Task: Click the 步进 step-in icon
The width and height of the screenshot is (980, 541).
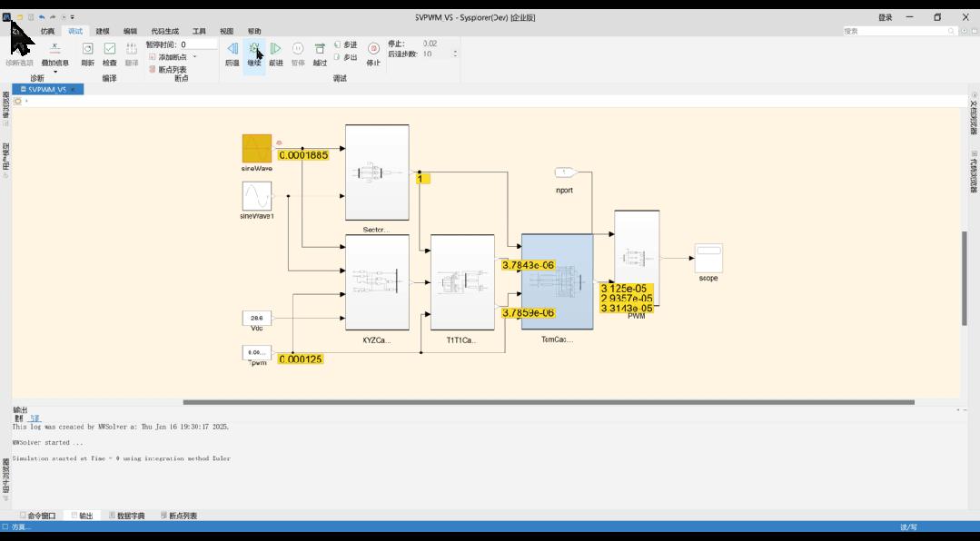Action: click(x=338, y=44)
